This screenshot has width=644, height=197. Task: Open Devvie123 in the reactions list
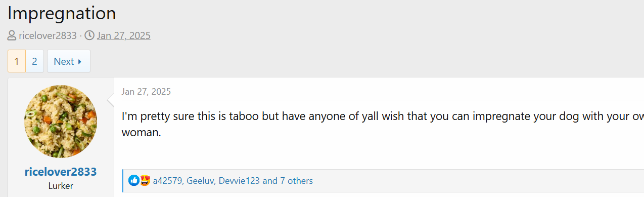[240, 181]
